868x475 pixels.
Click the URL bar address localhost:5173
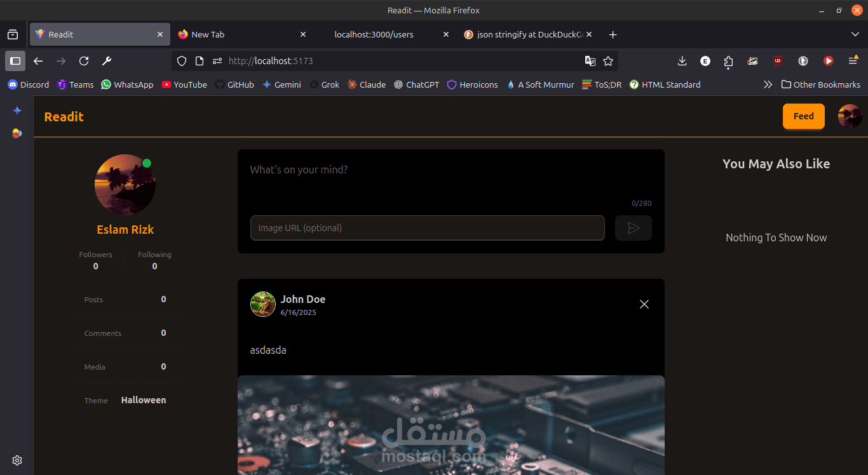[271, 61]
